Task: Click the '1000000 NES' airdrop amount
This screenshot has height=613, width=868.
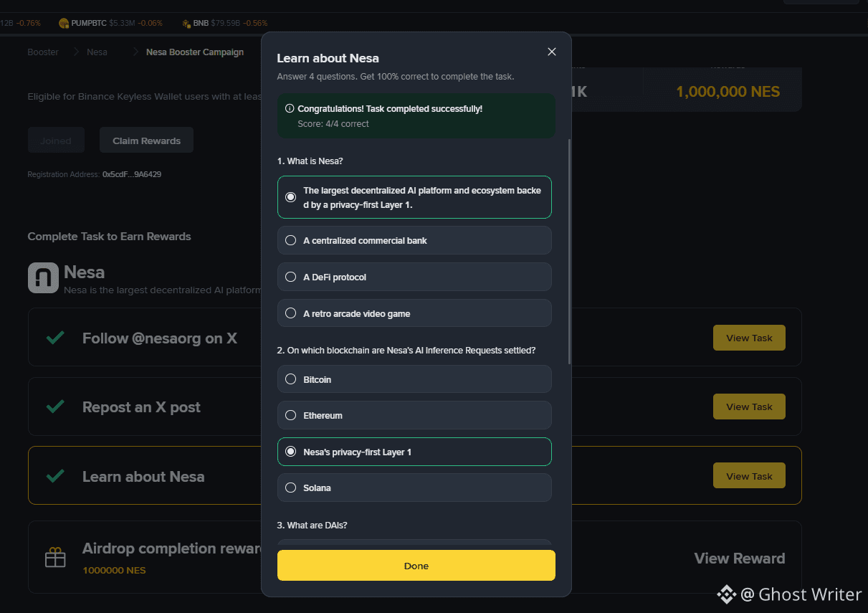Action: (x=115, y=571)
